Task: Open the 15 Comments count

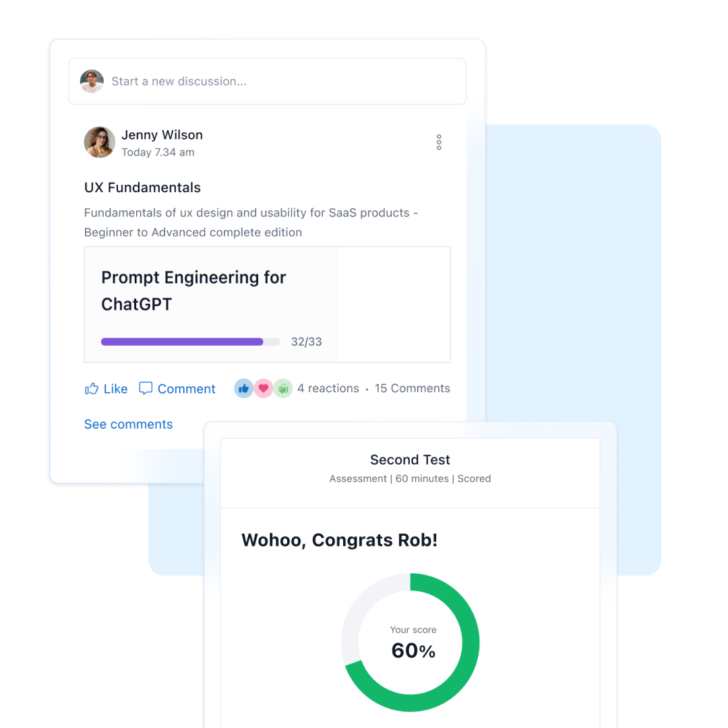Action: [x=413, y=388]
